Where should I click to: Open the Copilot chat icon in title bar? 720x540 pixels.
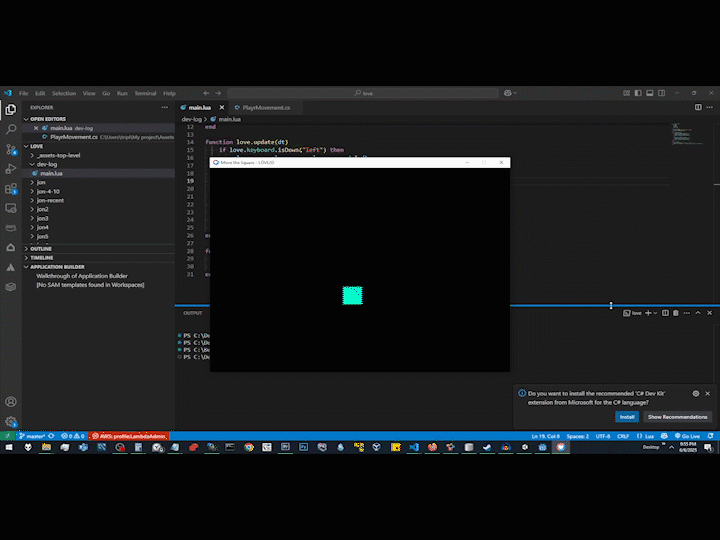point(507,93)
